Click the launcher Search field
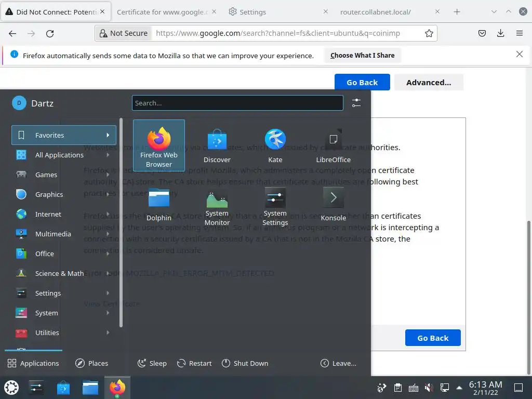Viewport: 532px width, 399px height. 237,103
